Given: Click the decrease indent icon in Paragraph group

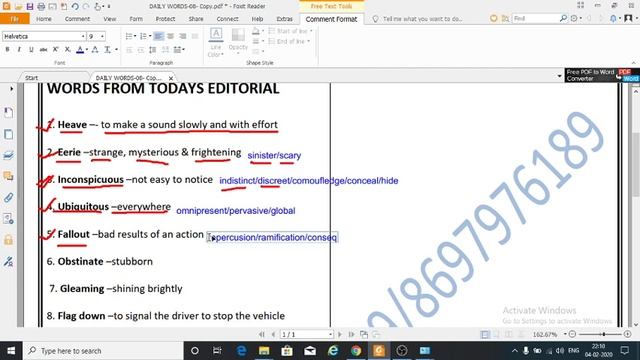Looking at the screenshot, I should coord(129,50).
